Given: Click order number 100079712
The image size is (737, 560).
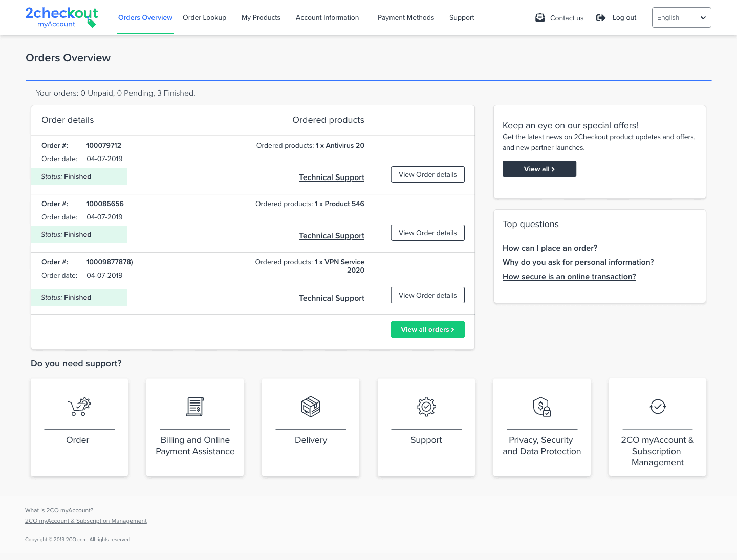Looking at the screenshot, I should click(104, 145).
